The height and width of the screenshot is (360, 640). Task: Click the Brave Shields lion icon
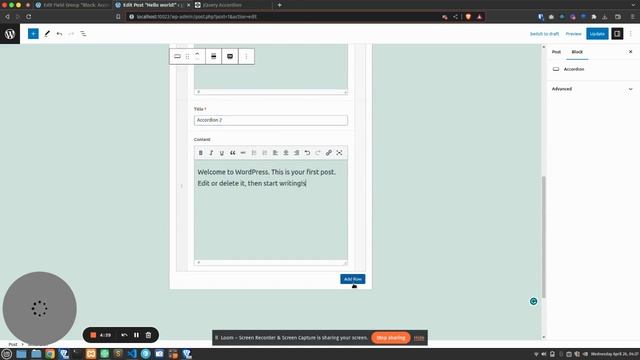(468, 17)
